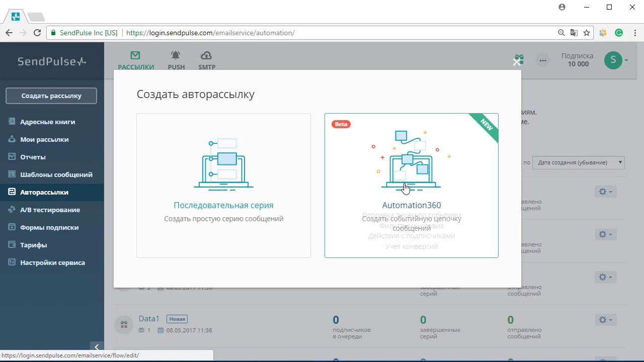This screenshot has height=362, width=644.
Task: Switch to the SMTP tab
Action: (207, 61)
